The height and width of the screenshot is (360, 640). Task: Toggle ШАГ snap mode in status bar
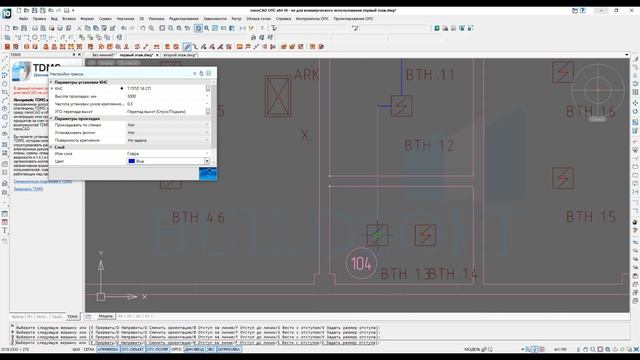77,349
